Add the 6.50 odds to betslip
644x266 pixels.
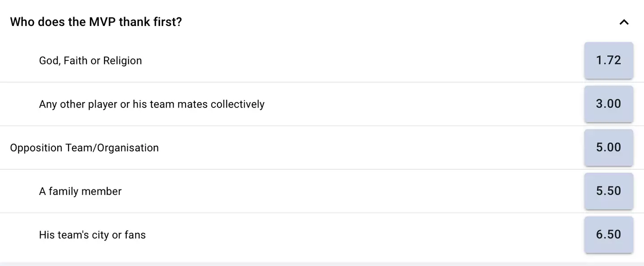coord(608,234)
